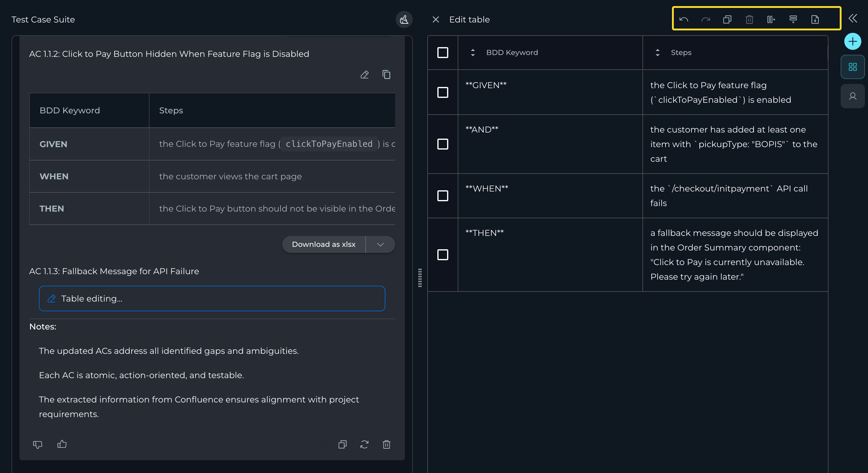This screenshot has height=473, width=868.
Task: Copy the AC 1.1.2 table
Action: coord(386,74)
